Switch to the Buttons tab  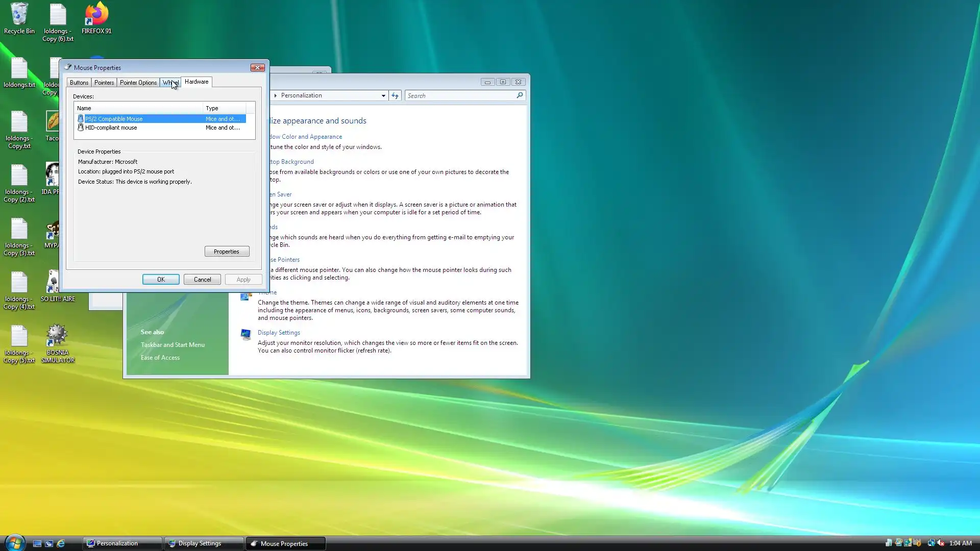click(79, 83)
